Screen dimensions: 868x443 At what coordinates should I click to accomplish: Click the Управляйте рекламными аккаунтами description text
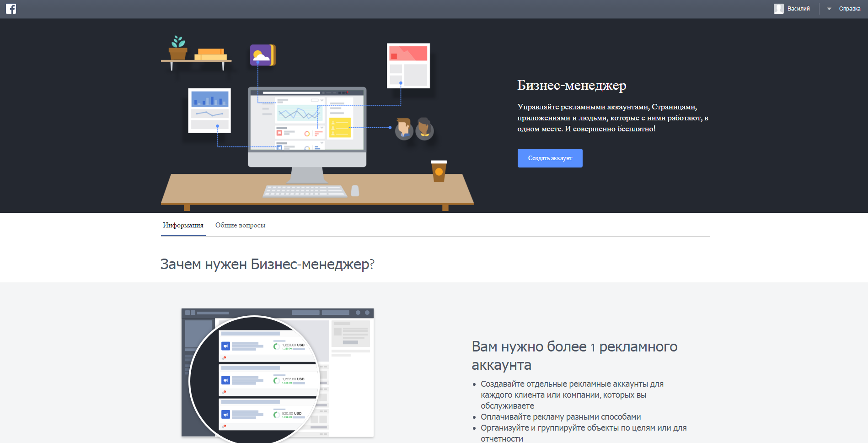click(x=613, y=118)
